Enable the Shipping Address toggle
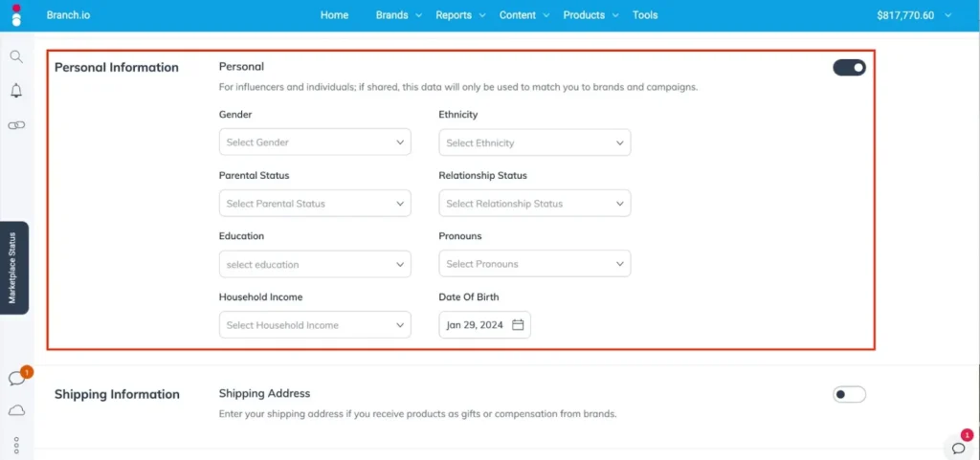The height and width of the screenshot is (460, 980). click(x=849, y=394)
